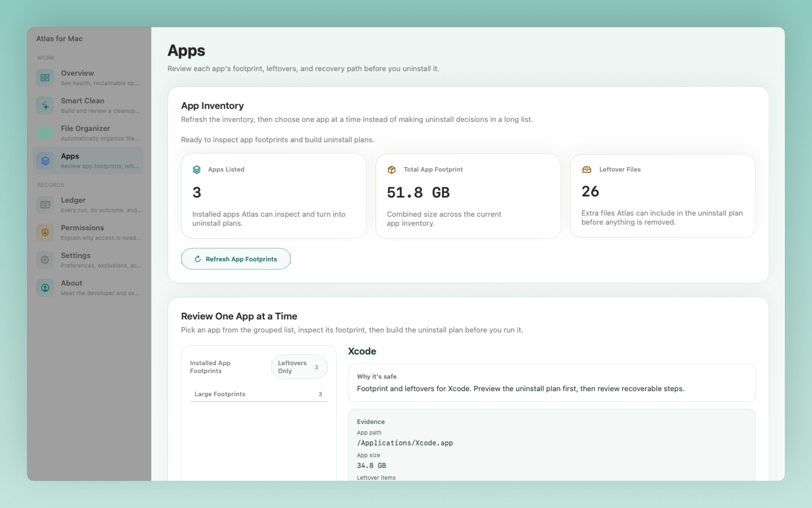Open the About page
Image resolution: width=812 pixels, height=508 pixels.
coord(88,288)
